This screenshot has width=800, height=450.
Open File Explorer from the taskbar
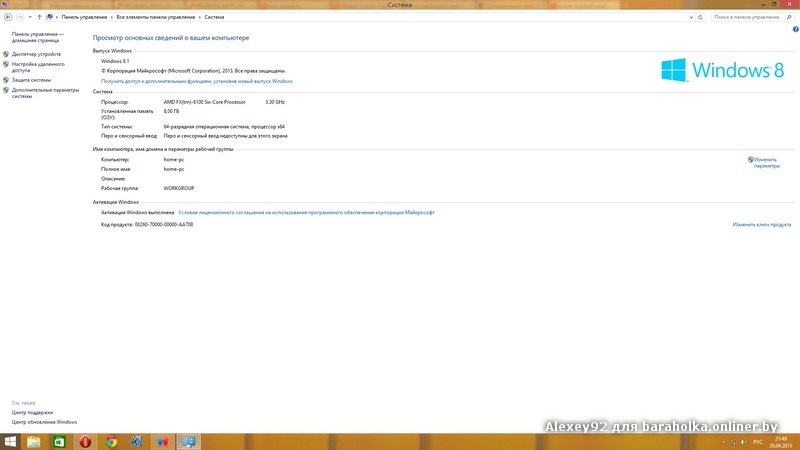(34, 441)
